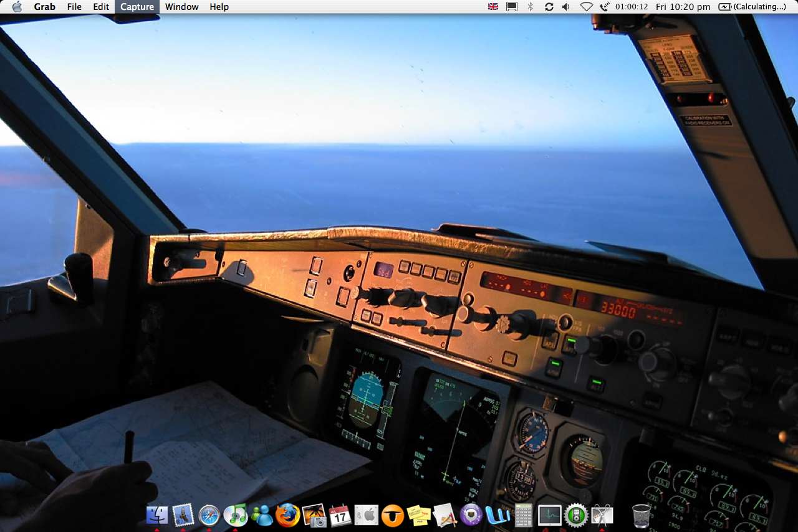The width and height of the screenshot is (798, 532).
Task: Open Activity Monitor in the Dock
Action: pos(550,515)
